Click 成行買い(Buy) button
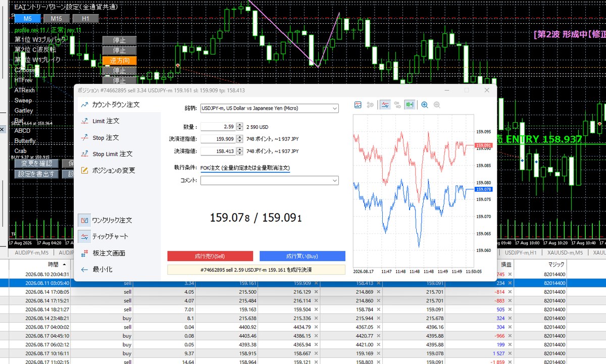Viewport: 606px width, 364px height. tap(302, 256)
